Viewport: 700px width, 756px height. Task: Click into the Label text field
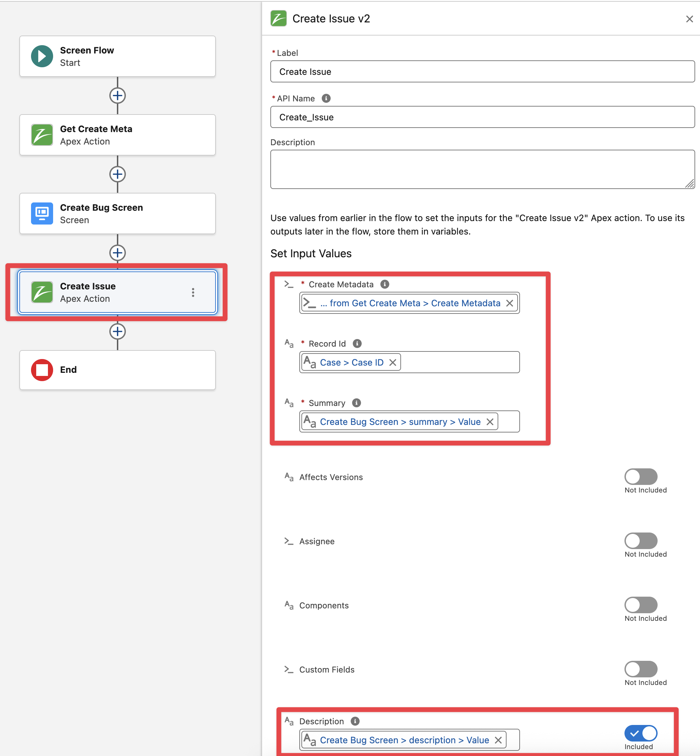482,72
